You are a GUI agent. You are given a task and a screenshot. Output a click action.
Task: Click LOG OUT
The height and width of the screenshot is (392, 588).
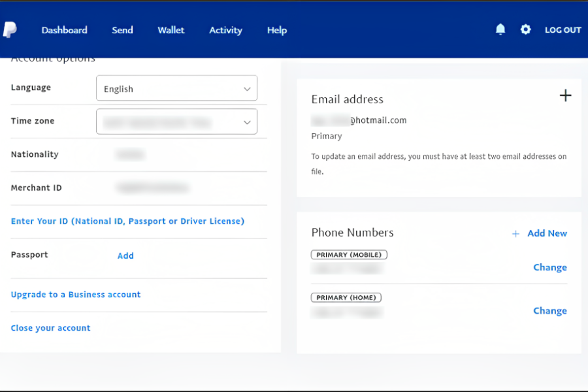click(x=563, y=30)
